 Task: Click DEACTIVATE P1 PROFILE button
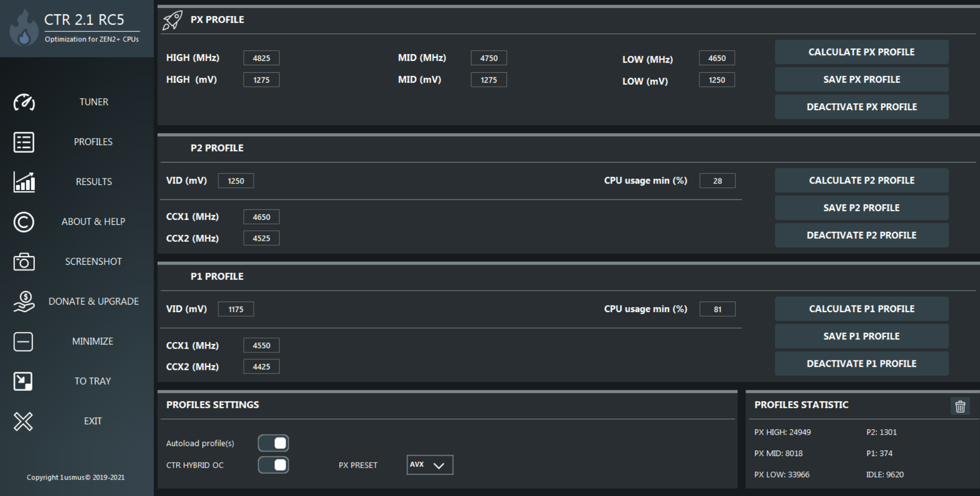click(x=861, y=363)
